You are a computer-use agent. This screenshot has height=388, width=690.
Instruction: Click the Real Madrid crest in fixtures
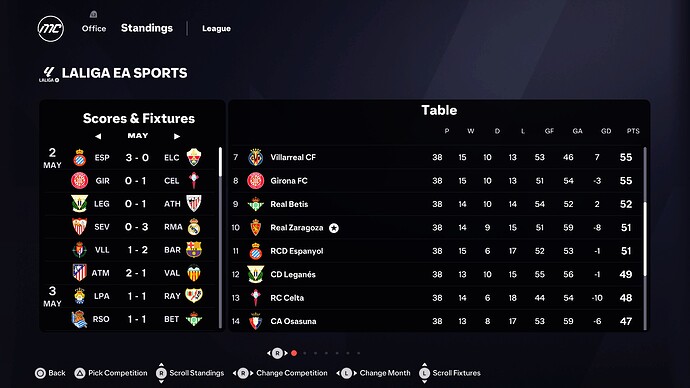pos(194,227)
